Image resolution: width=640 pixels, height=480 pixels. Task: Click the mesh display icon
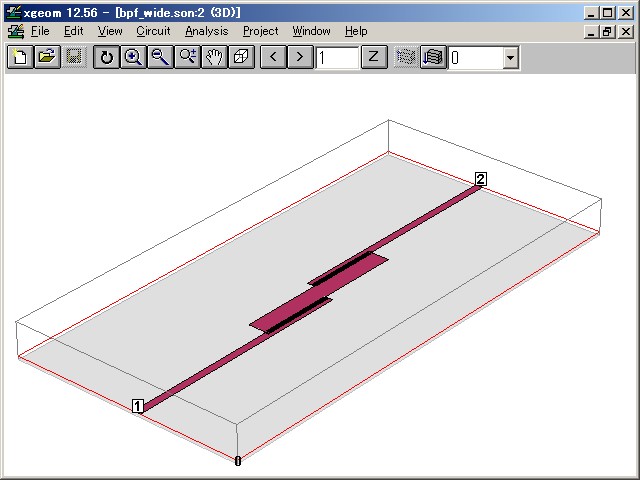coord(406,57)
